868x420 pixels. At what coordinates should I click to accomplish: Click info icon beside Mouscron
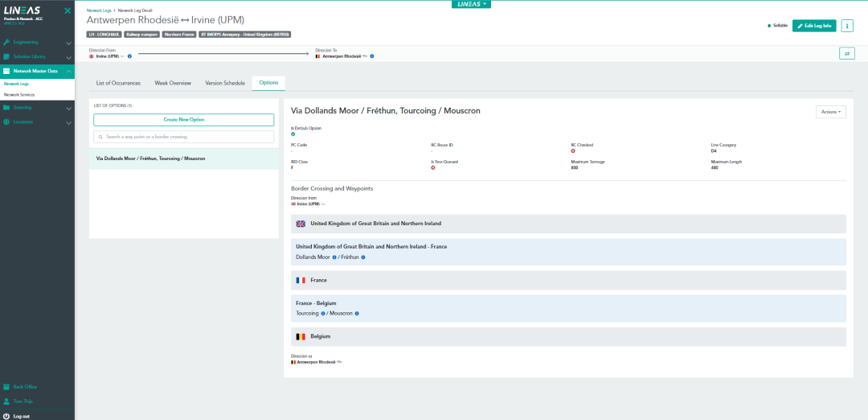click(x=357, y=313)
